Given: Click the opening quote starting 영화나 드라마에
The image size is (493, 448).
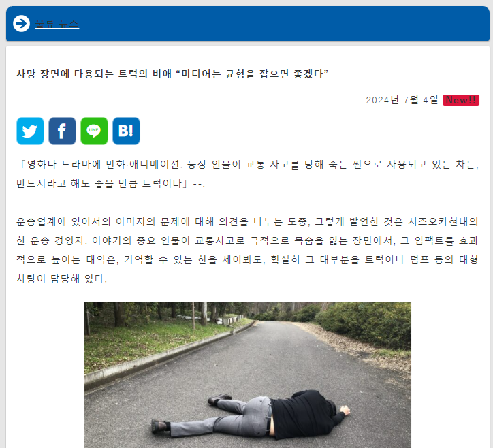Looking at the screenshot, I should (247, 164).
